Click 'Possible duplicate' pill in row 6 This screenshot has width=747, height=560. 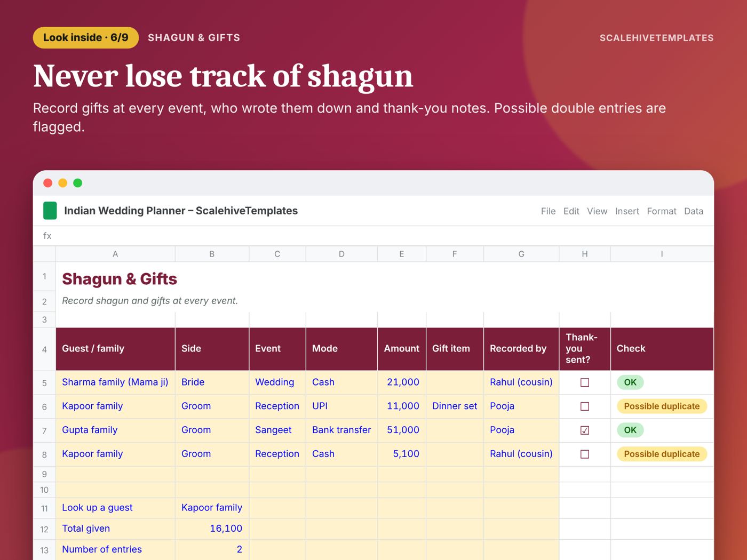pos(662,406)
